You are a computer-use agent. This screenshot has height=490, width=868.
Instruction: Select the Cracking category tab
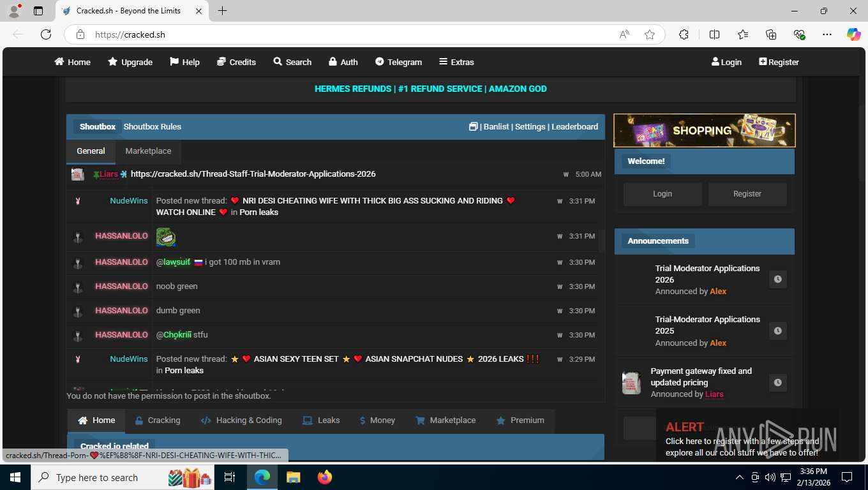point(158,420)
